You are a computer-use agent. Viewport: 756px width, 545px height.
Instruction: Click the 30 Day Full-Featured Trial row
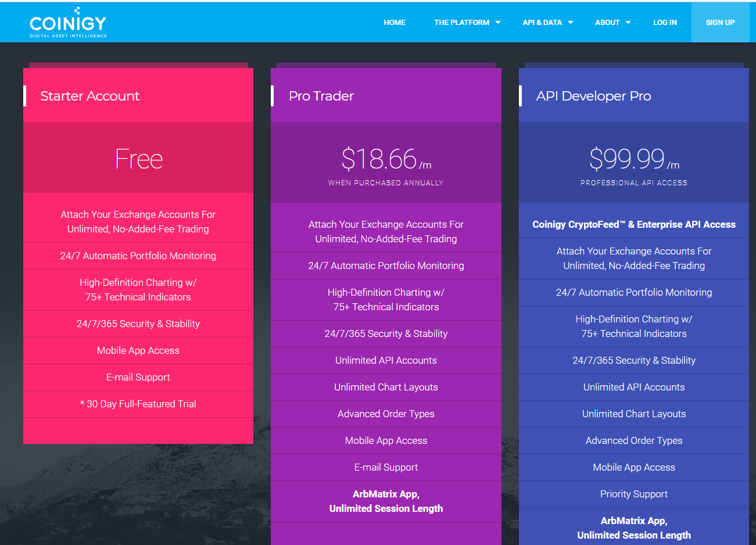pyautogui.click(x=138, y=404)
